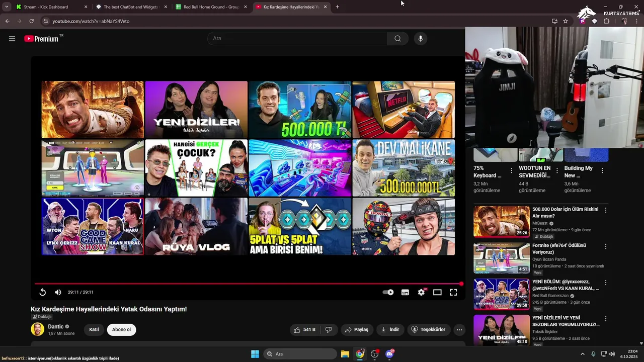Enter full screen video mode
The width and height of the screenshot is (644, 362).
(453, 292)
